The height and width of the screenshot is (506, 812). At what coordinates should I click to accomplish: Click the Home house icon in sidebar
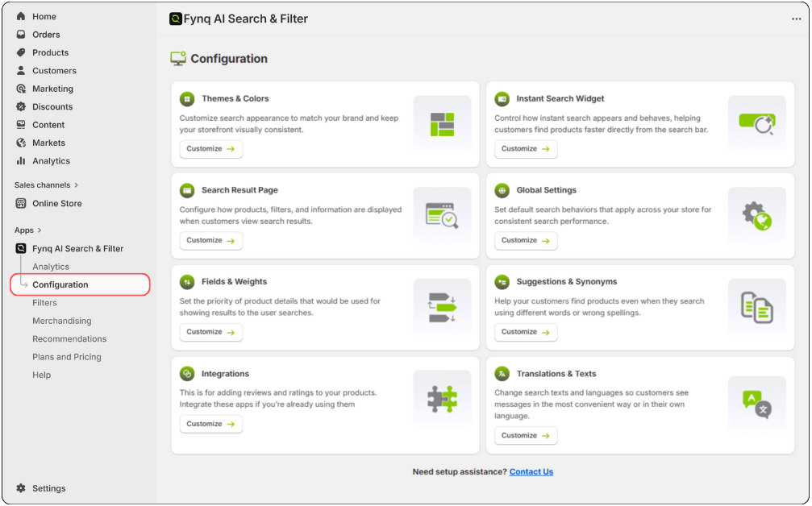[x=21, y=17]
